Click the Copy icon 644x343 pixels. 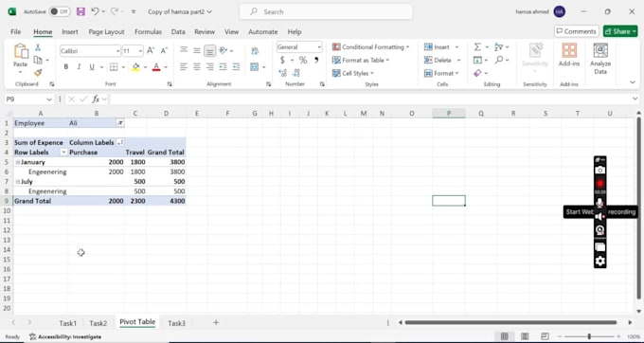(x=38, y=60)
